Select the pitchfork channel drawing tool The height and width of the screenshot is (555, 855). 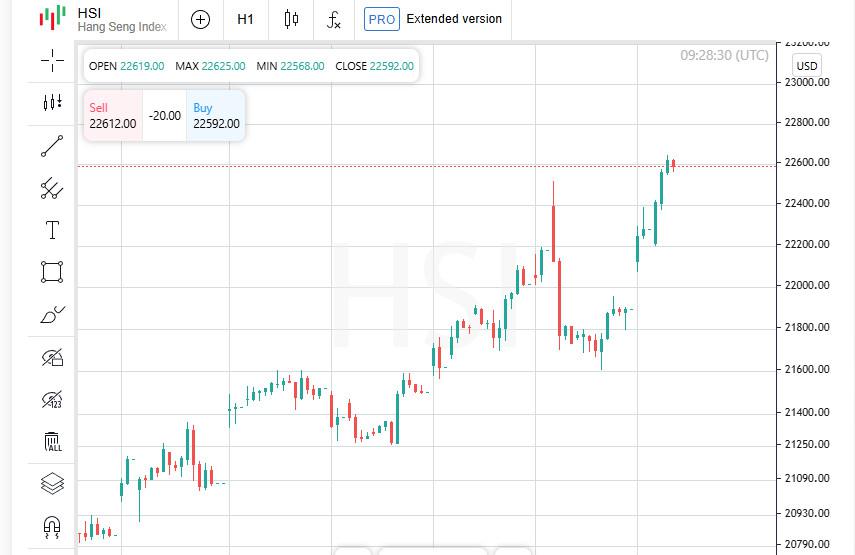click(x=52, y=188)
